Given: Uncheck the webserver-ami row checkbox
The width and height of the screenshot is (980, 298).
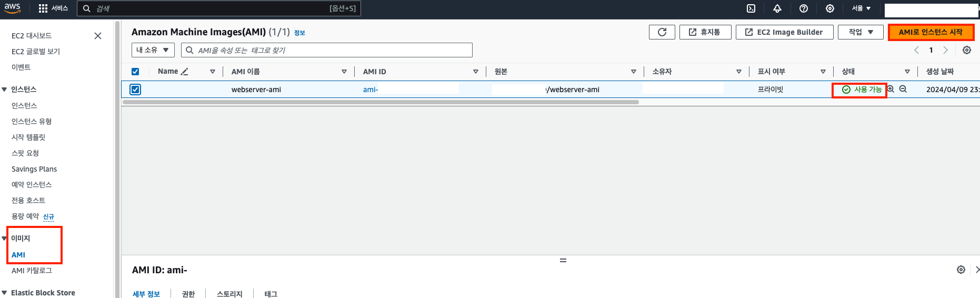Looking at the screenshot, I should (x=135, y=90).
